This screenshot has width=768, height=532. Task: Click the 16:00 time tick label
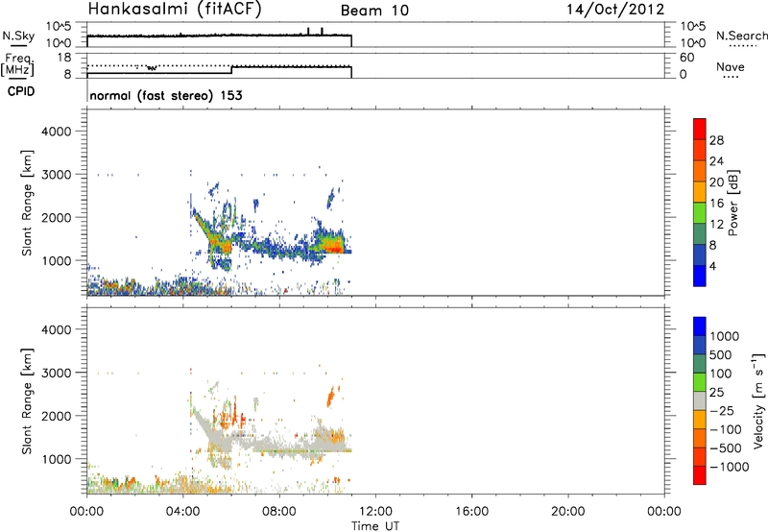(471, 512)
